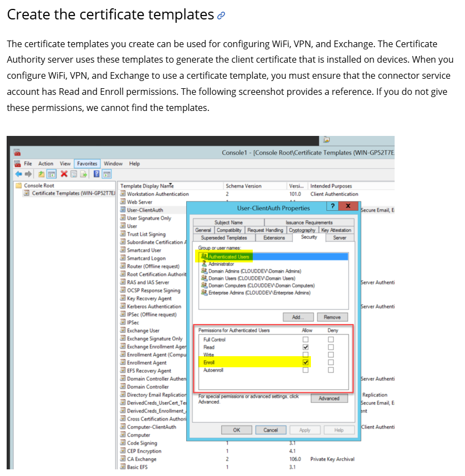Uncheck the Allow checkbox for Read

305,347
